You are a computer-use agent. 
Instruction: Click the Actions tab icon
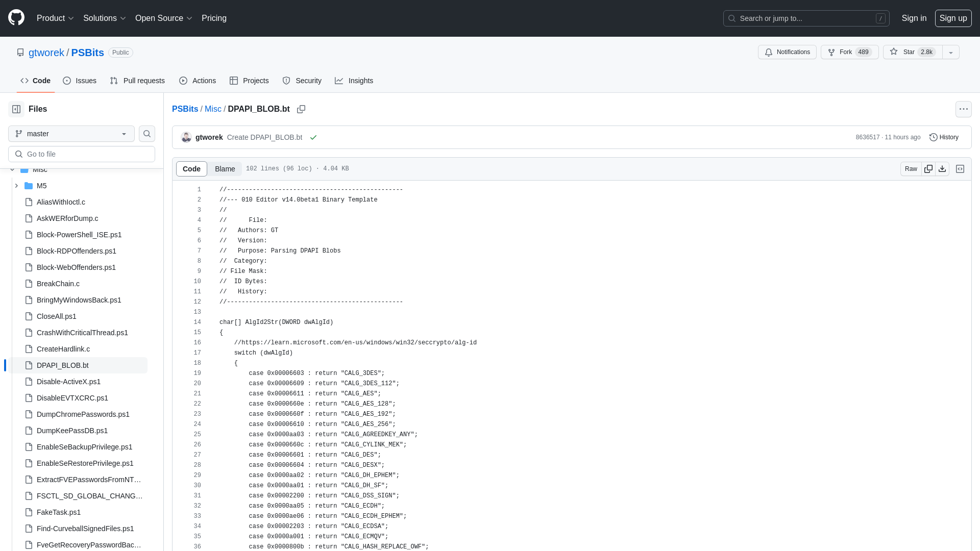[x=183, y=80]
